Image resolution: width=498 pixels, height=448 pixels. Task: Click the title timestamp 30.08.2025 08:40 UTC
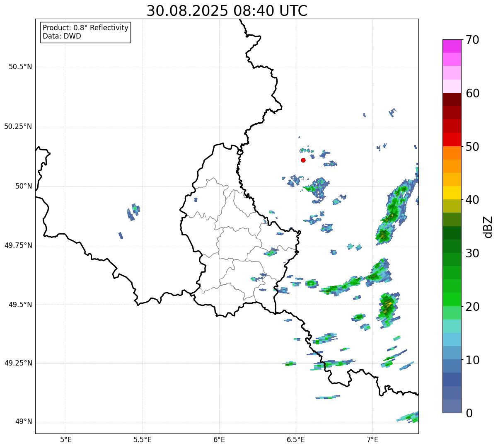coord(227,11)
